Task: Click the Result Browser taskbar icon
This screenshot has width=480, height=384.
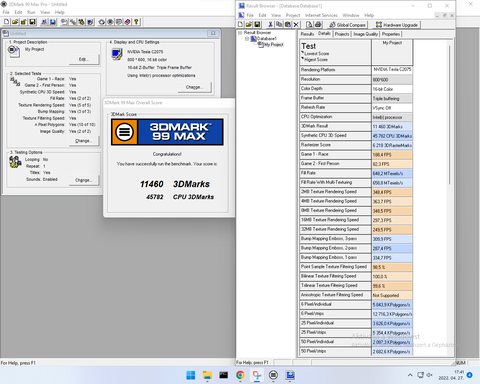Action: [290, 375]
